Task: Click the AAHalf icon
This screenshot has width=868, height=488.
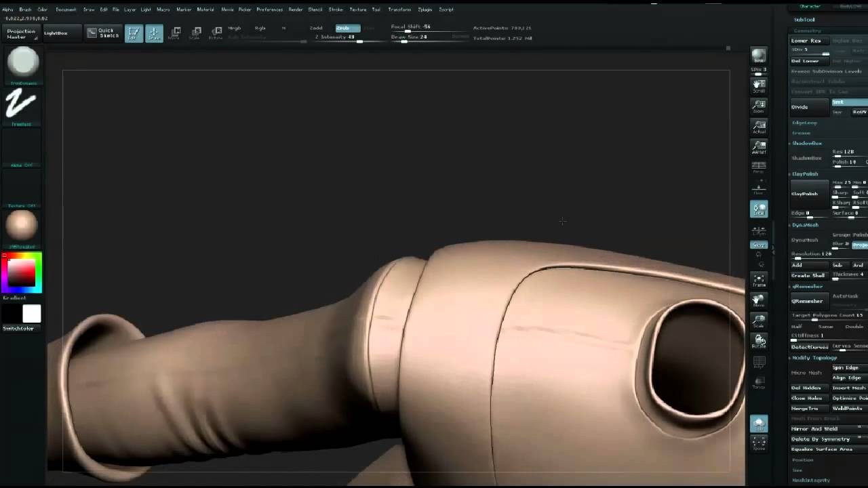Action: (x=759, y=146)
